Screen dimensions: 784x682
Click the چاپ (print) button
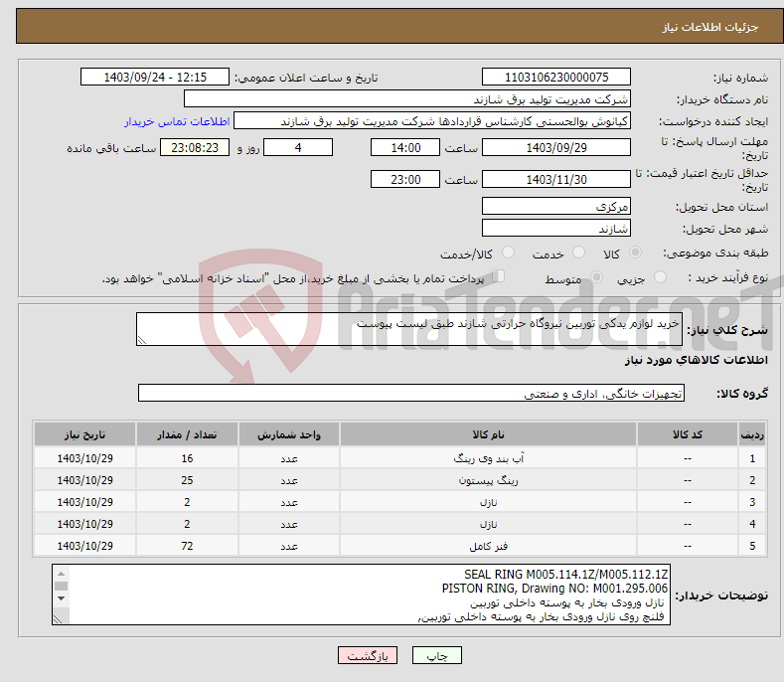(x=436, y=655)
